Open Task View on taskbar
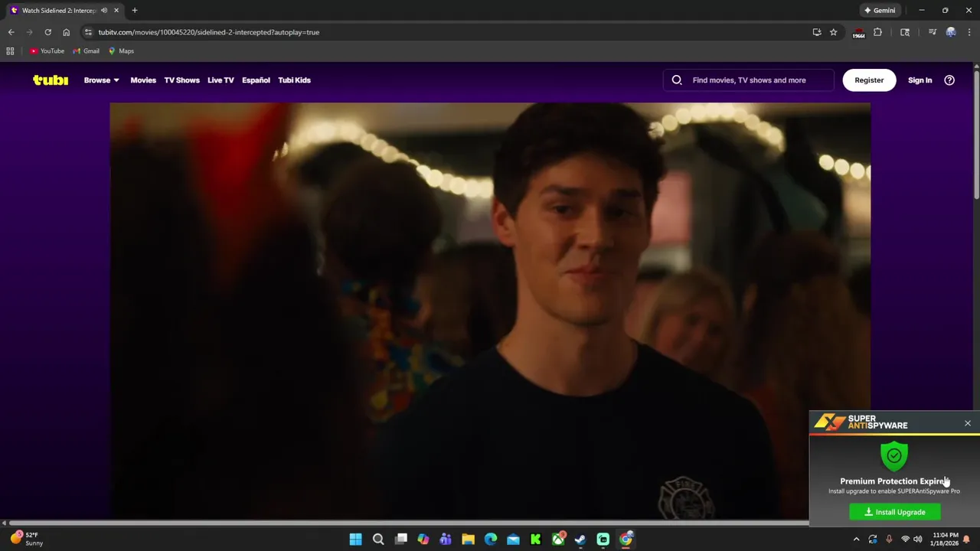 (x=400, y=540)
